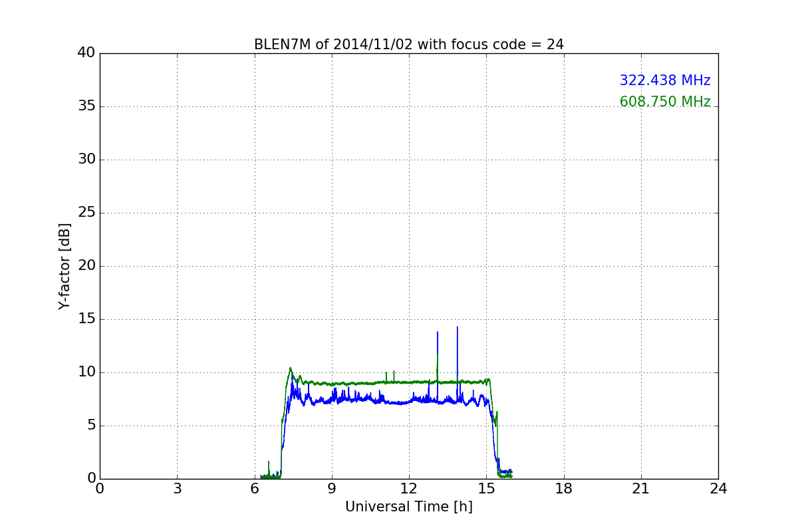This screenshot has width=798, height=532.
Task: Click y-axis tick label '15'
Action: (86, 319)
